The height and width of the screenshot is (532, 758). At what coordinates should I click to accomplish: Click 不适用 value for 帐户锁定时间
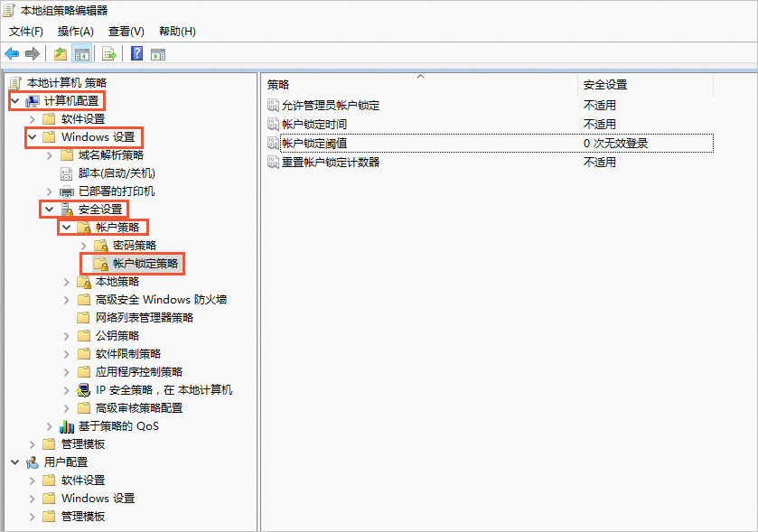[x=599, y=124]
